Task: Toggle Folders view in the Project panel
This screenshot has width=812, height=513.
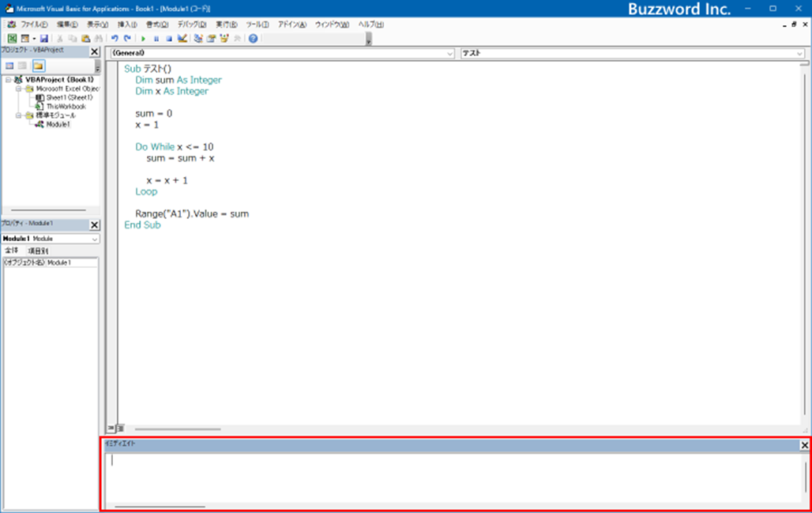Action: [x=38, y=66]
